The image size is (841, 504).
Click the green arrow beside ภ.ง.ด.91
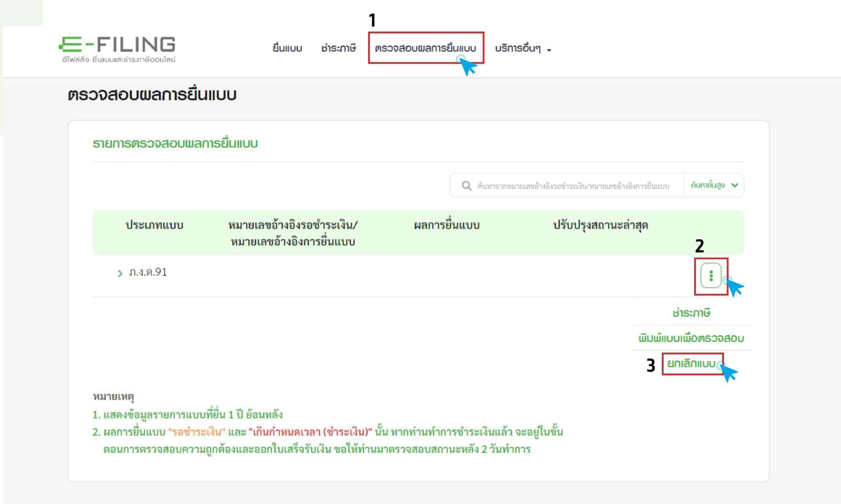(119, 272)
